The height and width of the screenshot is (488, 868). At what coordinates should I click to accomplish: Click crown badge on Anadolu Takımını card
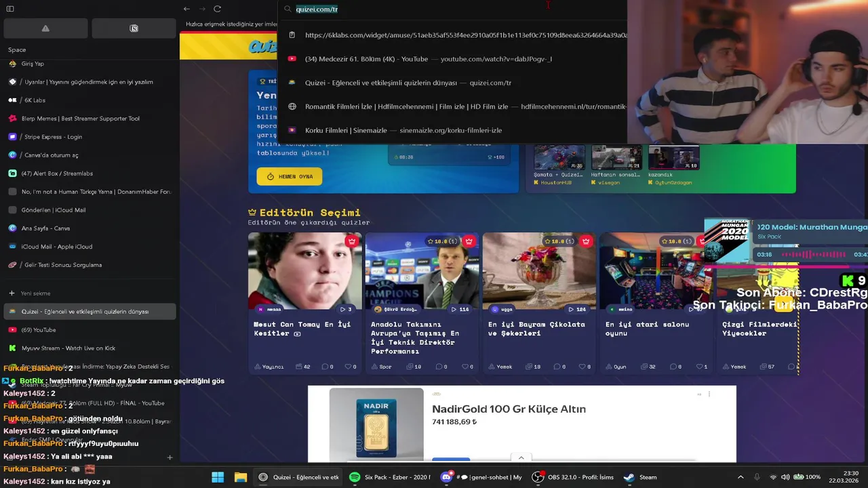pyautogui.click(x=469, y=241)
